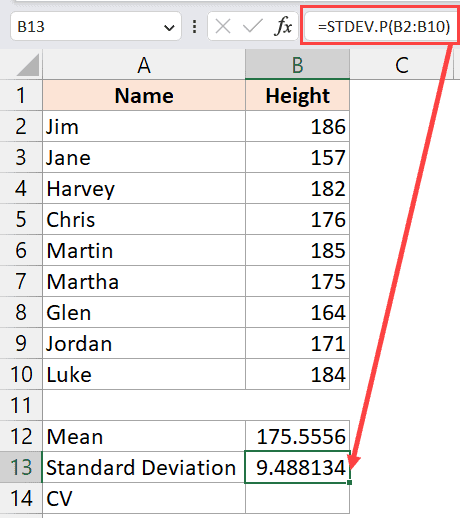Select the empty CV value cell
The image size is (460, 518).
297,498
